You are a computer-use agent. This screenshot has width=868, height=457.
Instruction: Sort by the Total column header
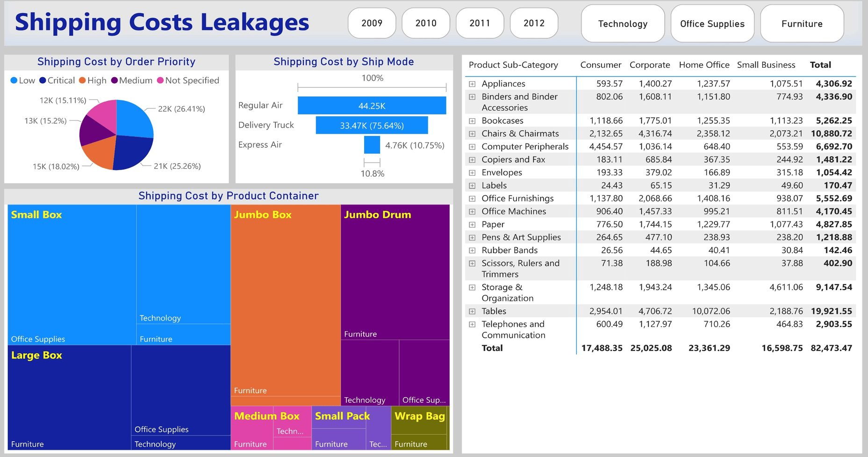point(820,65)
